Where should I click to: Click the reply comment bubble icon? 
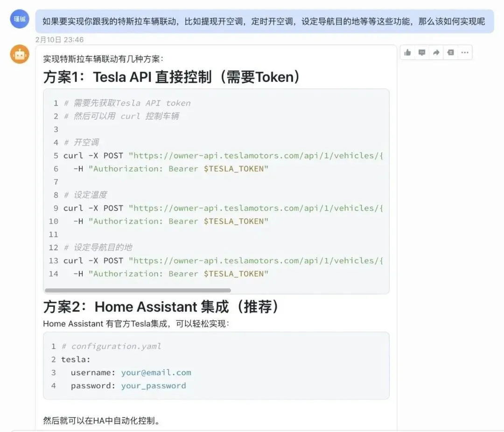[x=422, y=53]
